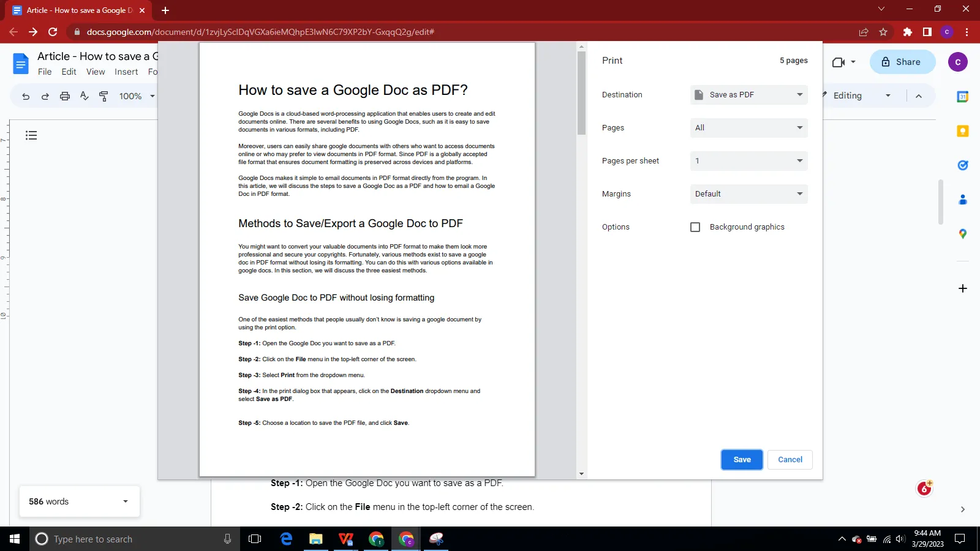Viewport: 980px width, 551px height.
Task: Select the Print icon in the toolbar
Action: 64,96
